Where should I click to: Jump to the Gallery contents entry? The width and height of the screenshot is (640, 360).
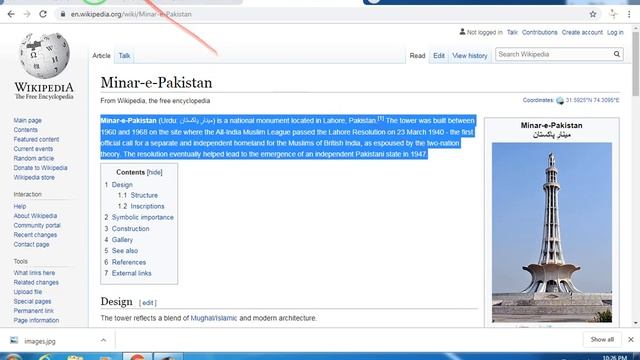122,240
